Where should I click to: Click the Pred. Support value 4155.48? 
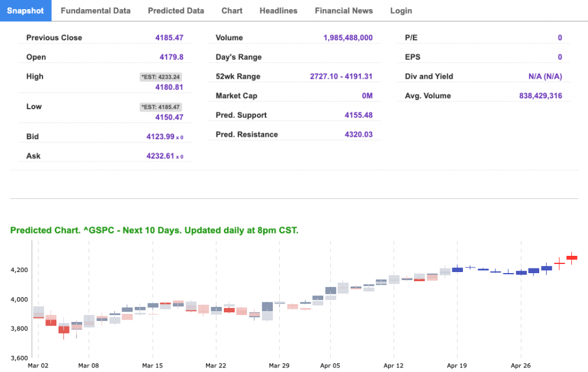point(358,115)
